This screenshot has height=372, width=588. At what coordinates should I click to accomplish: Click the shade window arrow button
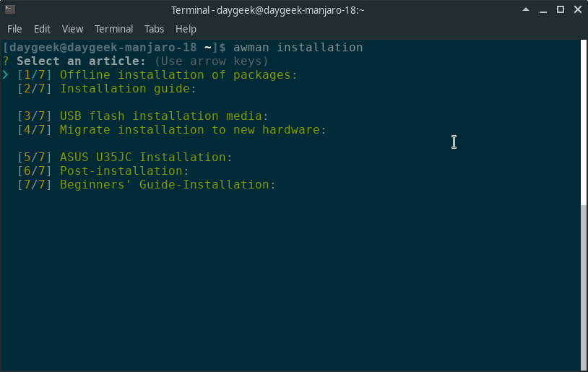[526, 9]
